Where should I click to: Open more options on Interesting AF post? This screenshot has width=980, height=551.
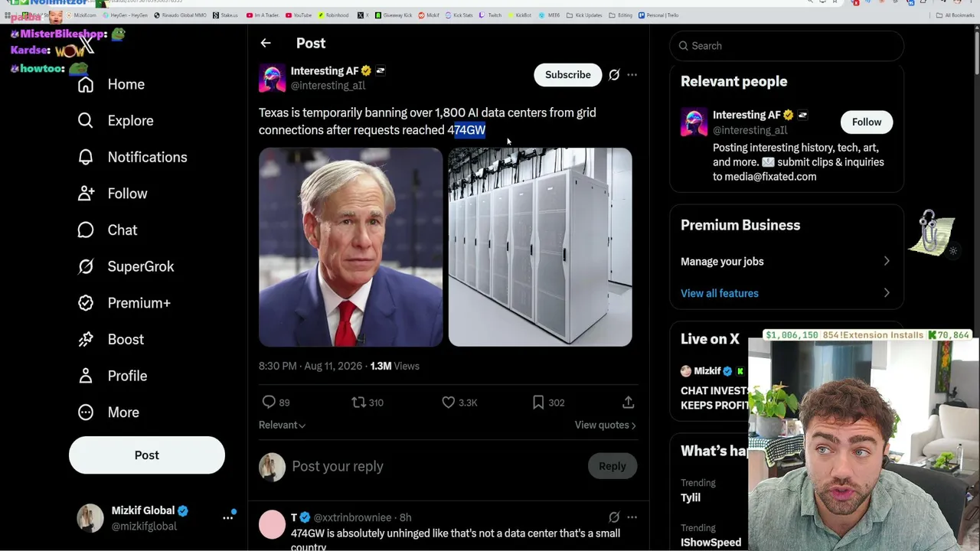point(632,75)
